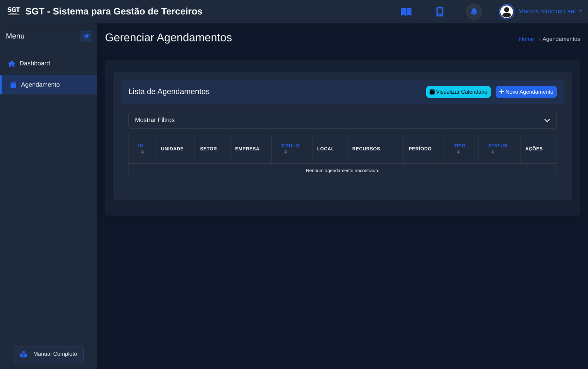This screenshot has width=588, height=369.
Task: Click the LOCAL column header
Action: point(325,149)
